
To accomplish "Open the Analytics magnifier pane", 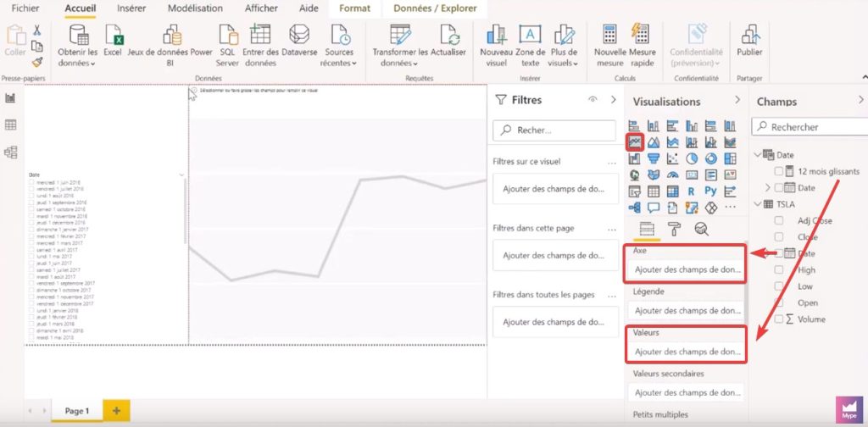I will [x=701, y=229].
